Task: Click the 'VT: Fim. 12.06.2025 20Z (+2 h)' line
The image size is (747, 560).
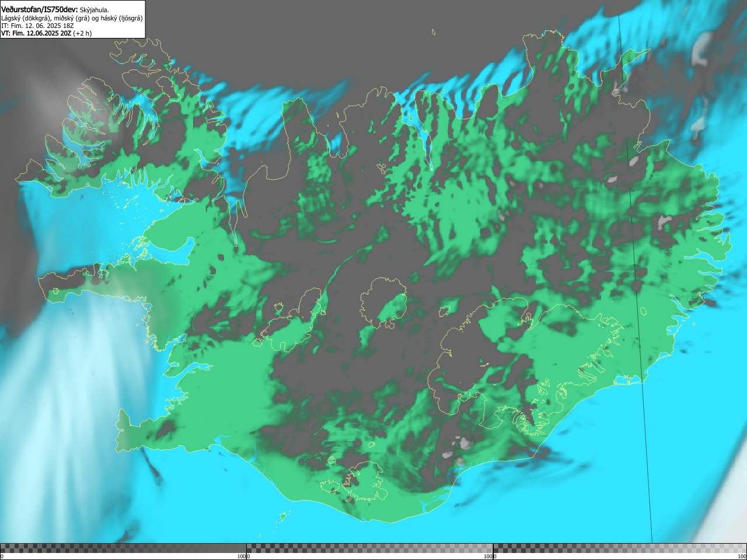Action: 46,33
